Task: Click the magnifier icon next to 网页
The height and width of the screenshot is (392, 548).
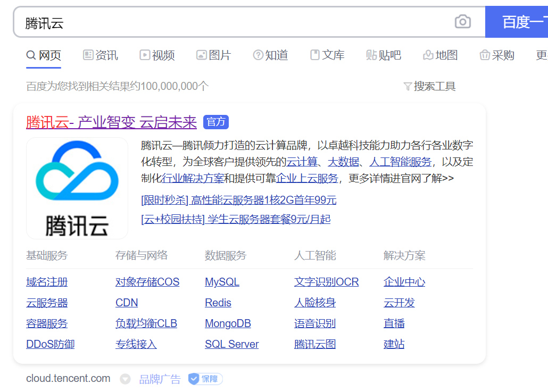Action: [x=29, y=55]
